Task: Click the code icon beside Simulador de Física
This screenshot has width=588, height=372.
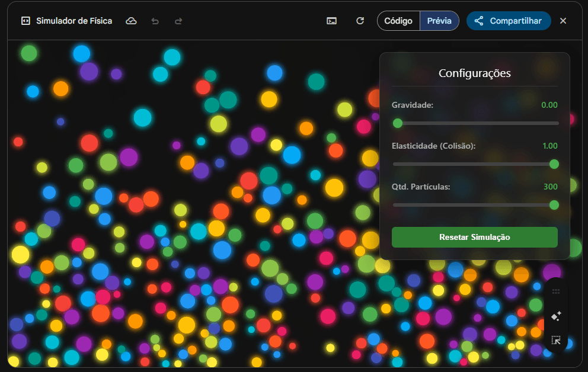Action: (25, 21)
